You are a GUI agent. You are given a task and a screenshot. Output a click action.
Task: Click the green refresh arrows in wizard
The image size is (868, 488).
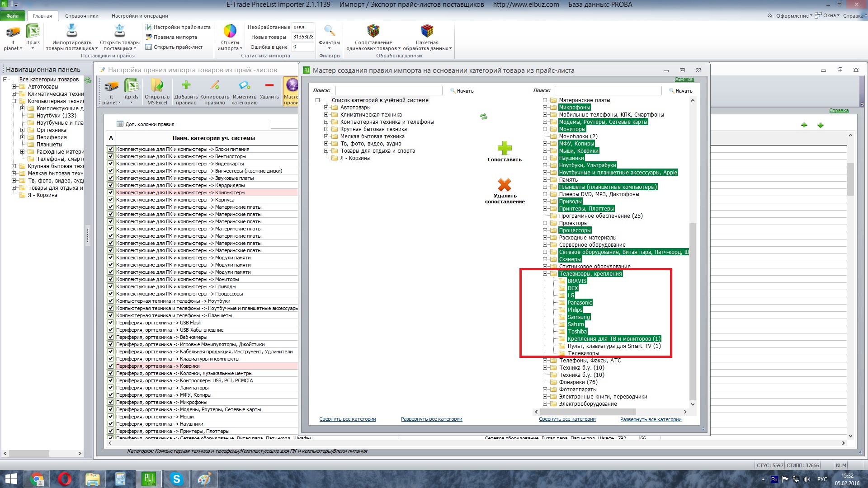pos(484,117)
